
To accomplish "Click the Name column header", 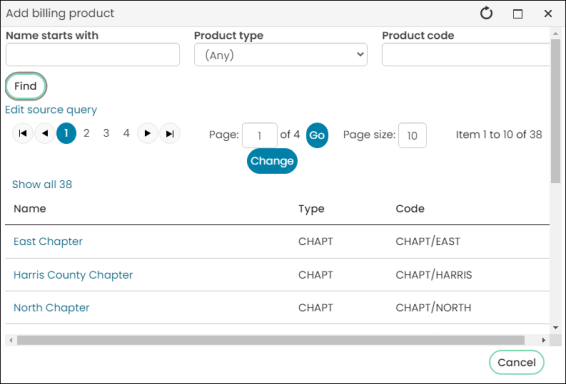I will click(30, 209).
